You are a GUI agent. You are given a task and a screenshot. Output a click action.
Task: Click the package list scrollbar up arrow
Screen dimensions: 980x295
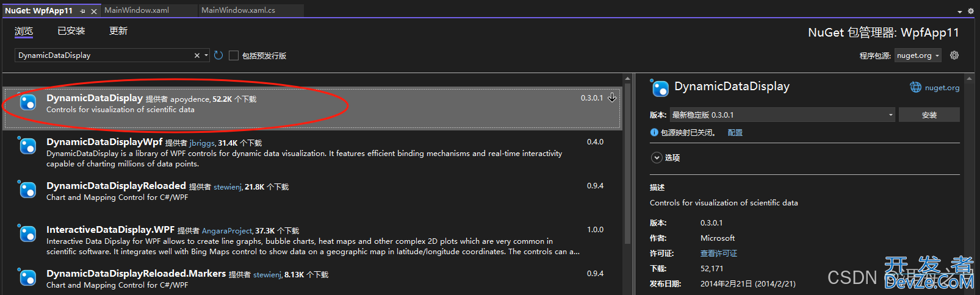(627, 79)
